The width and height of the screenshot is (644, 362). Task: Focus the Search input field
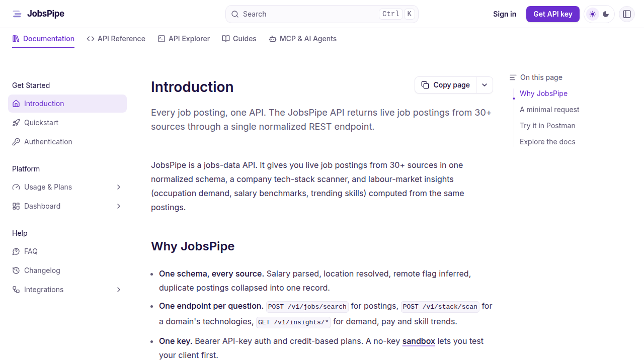[322, 14]
